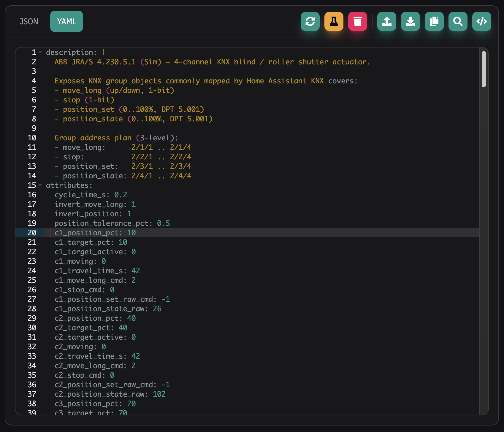This screenshot has width=504, height=432.
Task: Collapse the description block fold arrow
Action: (x=40, y=53)
